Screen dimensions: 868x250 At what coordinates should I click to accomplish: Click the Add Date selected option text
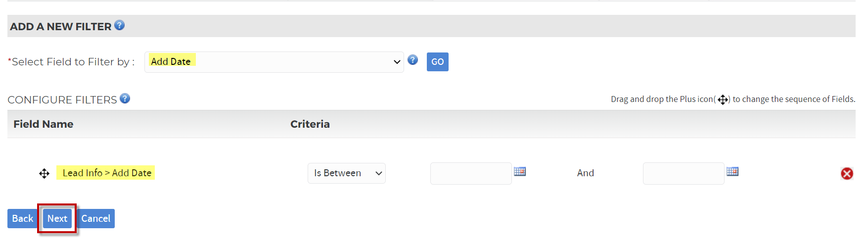point(171,61)
